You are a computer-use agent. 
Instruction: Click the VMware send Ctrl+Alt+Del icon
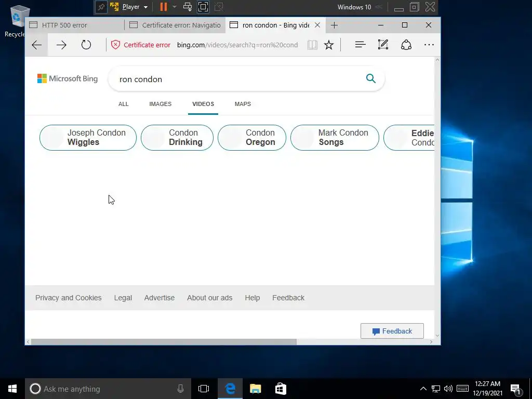tap(187, 7)
